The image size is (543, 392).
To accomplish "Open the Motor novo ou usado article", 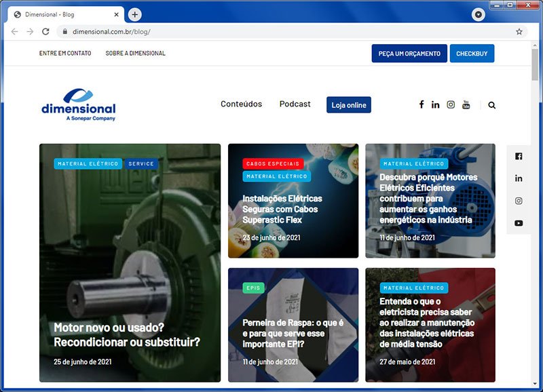I will [x=127, y=335].
